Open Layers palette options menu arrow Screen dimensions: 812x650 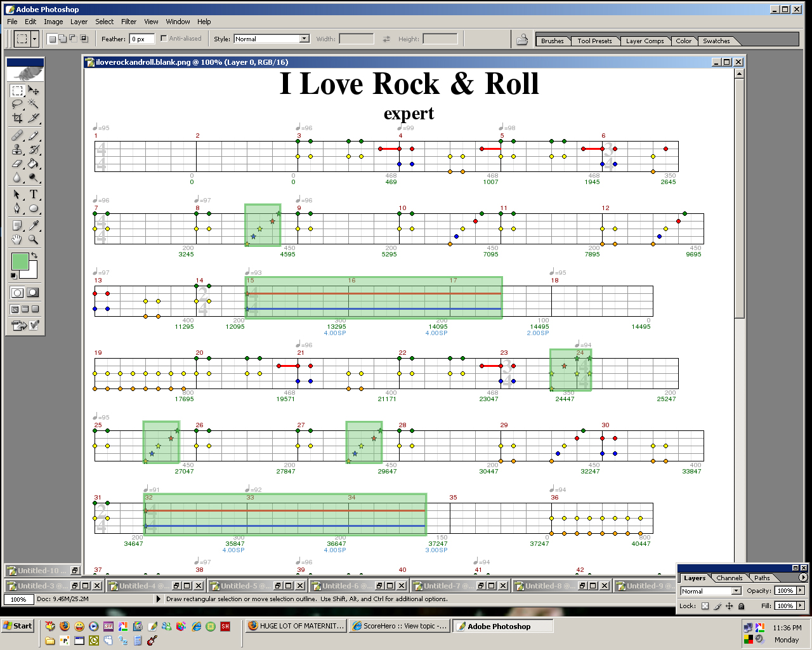coord(803,578)
